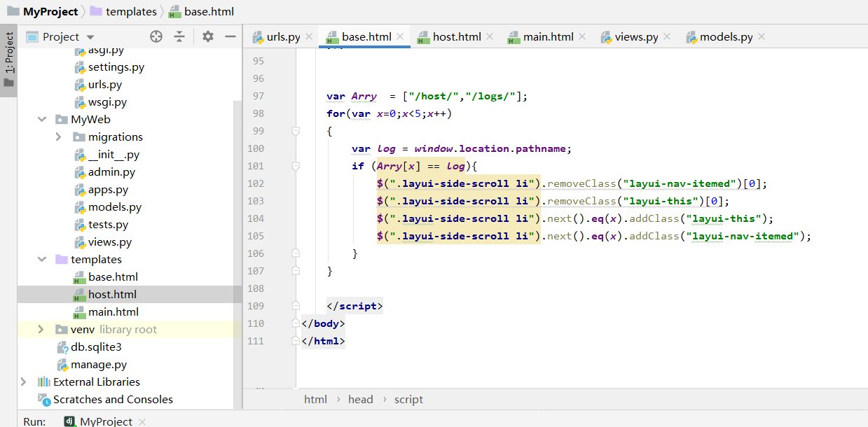The width and height of the screenshot is (868, 427).
Task: Open Project panel settings gear
Action: pyautogui.click(x=207, y=36)
